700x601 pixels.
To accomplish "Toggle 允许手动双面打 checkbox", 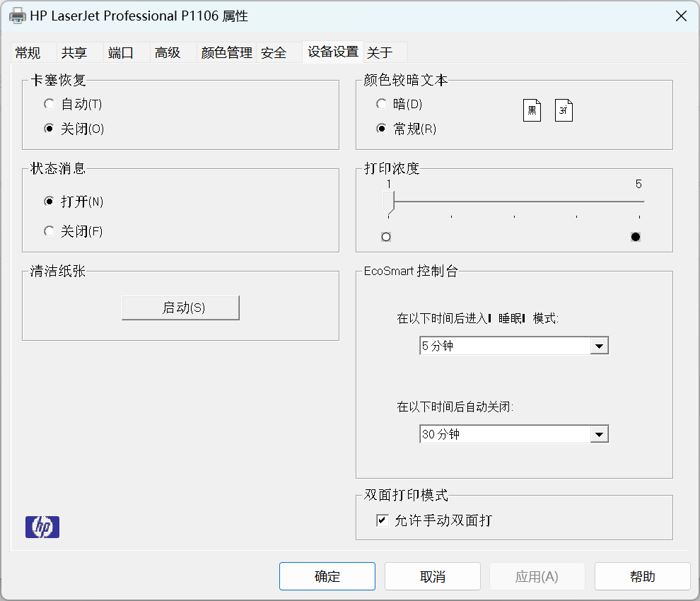I will coord(383,521).
